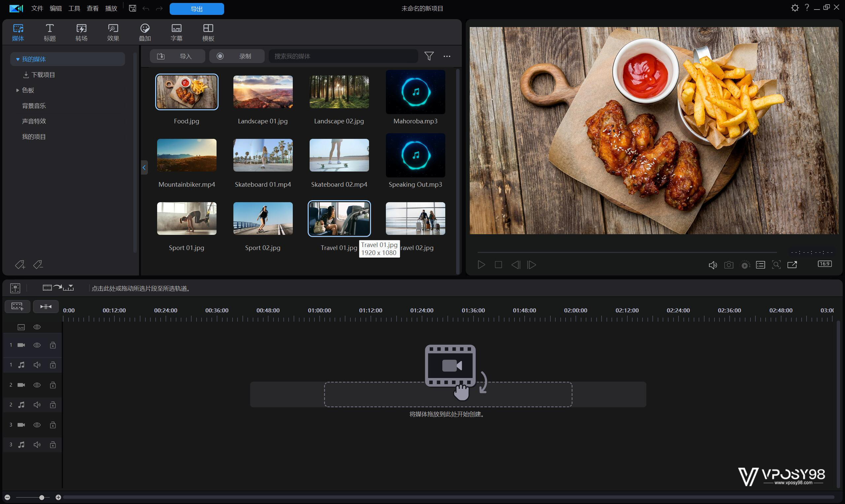845x504 pixels.
Task: Mute audio track 2 speaker icon
Action: 37,405
